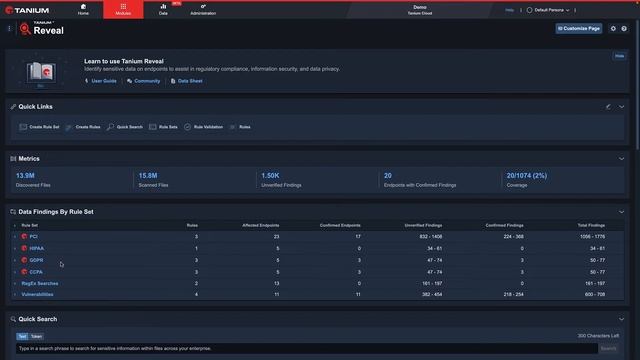Expand the HIPAA rule set row
This screenshot has width=640, height=360.
click(15, 248)
